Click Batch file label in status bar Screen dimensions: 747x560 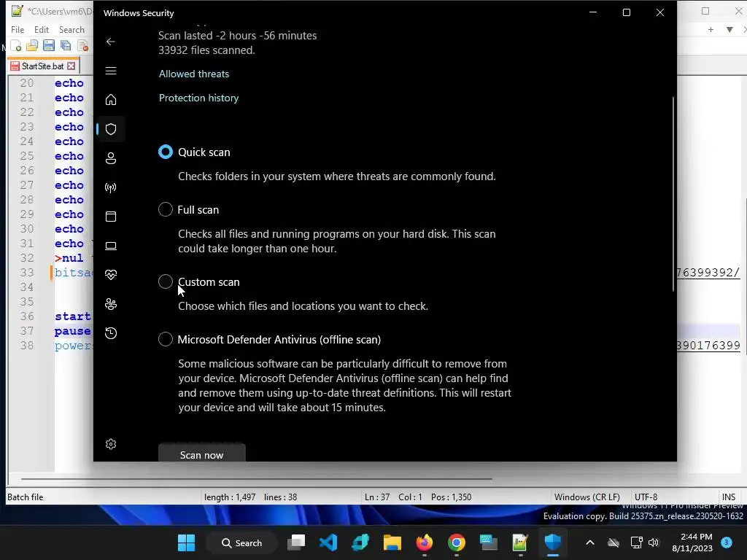pos(26,497)
